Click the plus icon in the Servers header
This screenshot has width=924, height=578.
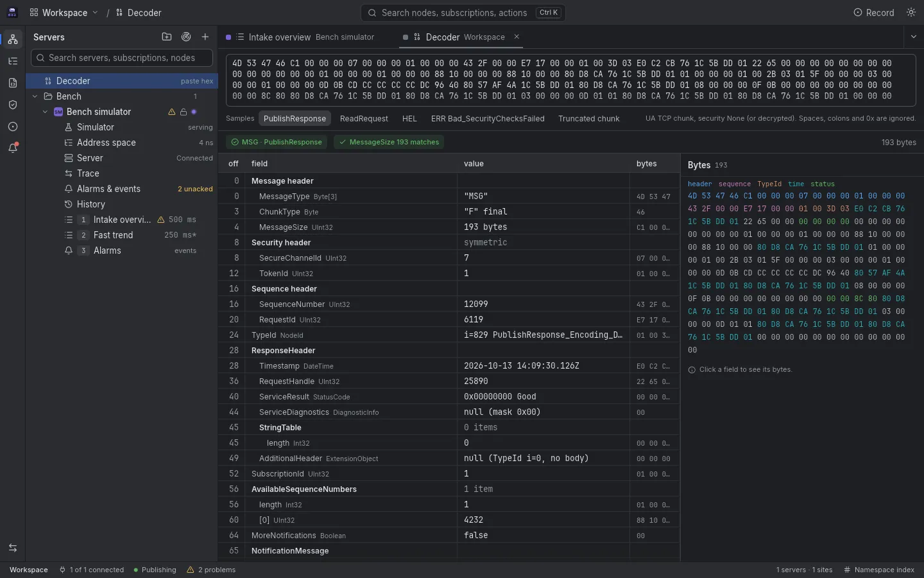(x=205, y=37)
